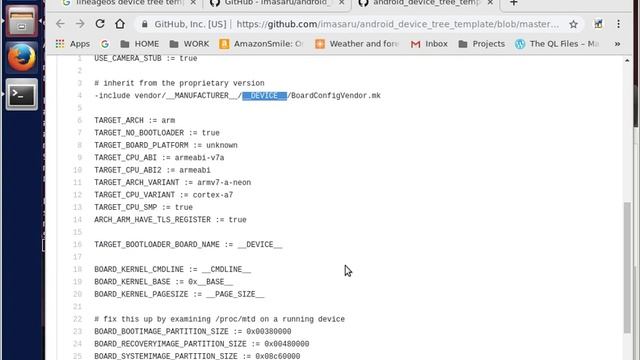640x360 pixels.
Task: Go forward with the browser forward arrow
Action: tap(80, 24)
